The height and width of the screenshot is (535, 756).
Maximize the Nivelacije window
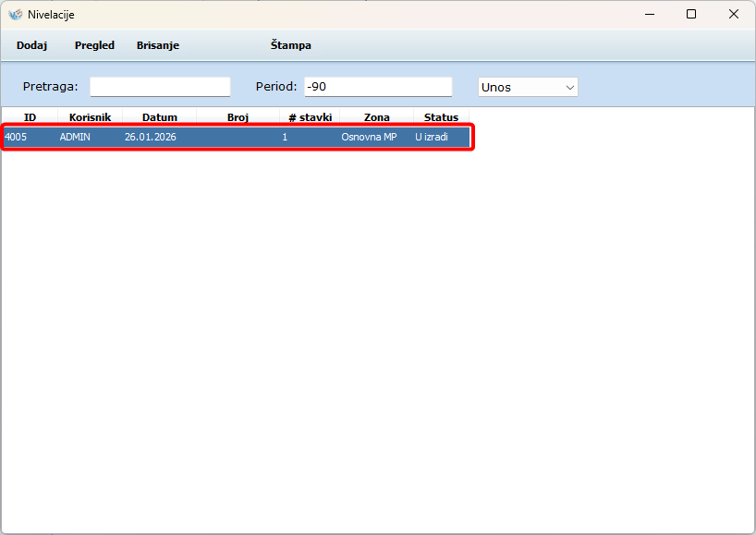coord(691,15)
